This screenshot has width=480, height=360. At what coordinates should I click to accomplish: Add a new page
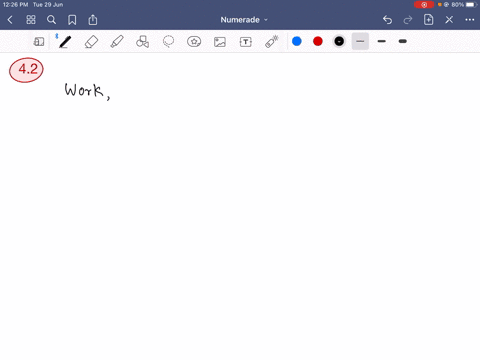[428, 20]
